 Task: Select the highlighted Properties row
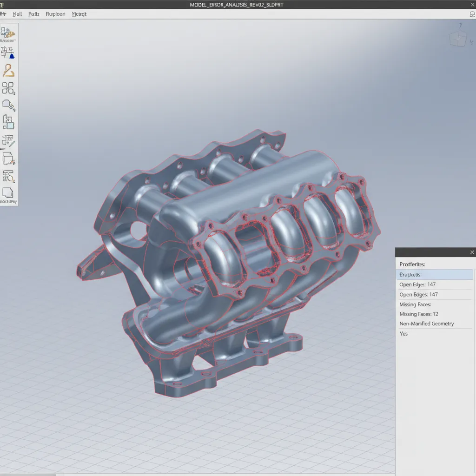coord(435,274)
